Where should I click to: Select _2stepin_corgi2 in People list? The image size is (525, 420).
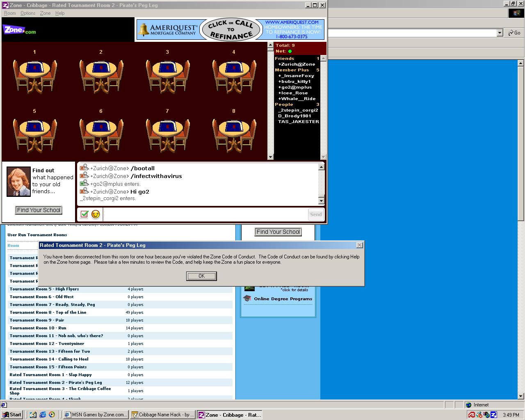(298, 110)
